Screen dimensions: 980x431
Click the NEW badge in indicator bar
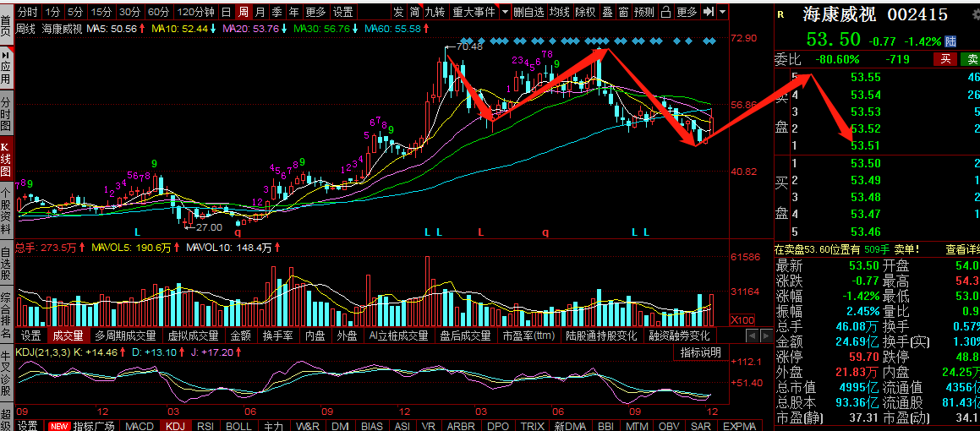coord(59,426)
